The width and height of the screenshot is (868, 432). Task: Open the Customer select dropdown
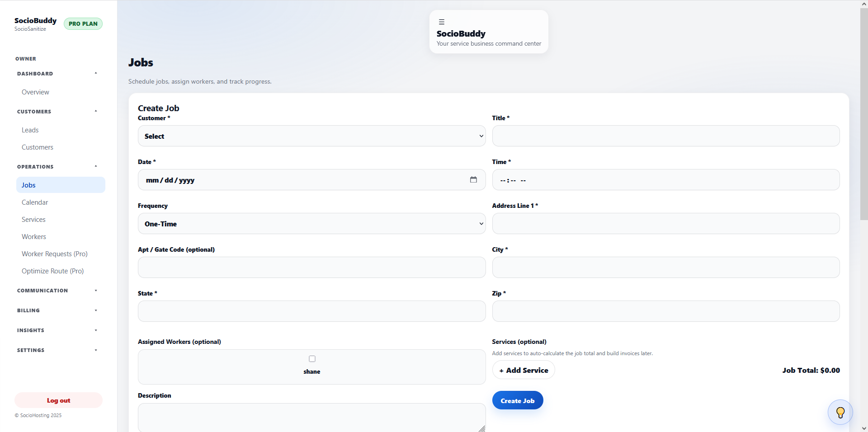311,136
